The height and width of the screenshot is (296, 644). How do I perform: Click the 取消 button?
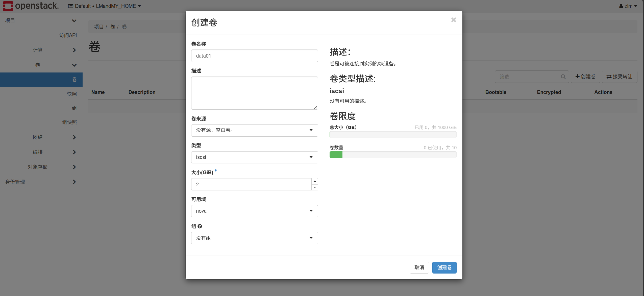[x=419, y=267]
